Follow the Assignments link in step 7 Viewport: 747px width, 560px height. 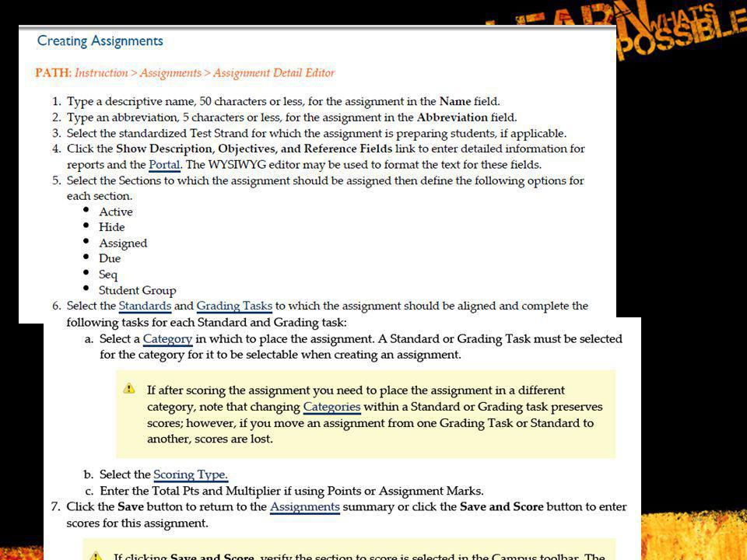305,506
